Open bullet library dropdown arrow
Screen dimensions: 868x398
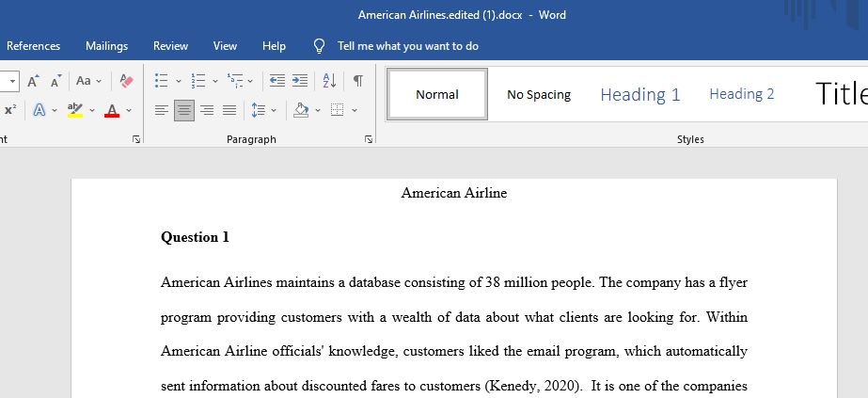click(x=179, y=81)
